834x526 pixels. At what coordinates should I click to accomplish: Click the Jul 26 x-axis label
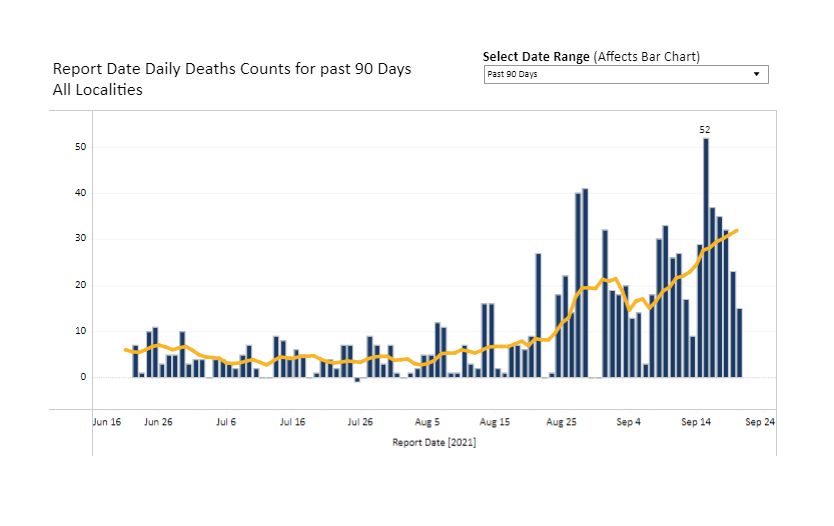click(360, 423)
